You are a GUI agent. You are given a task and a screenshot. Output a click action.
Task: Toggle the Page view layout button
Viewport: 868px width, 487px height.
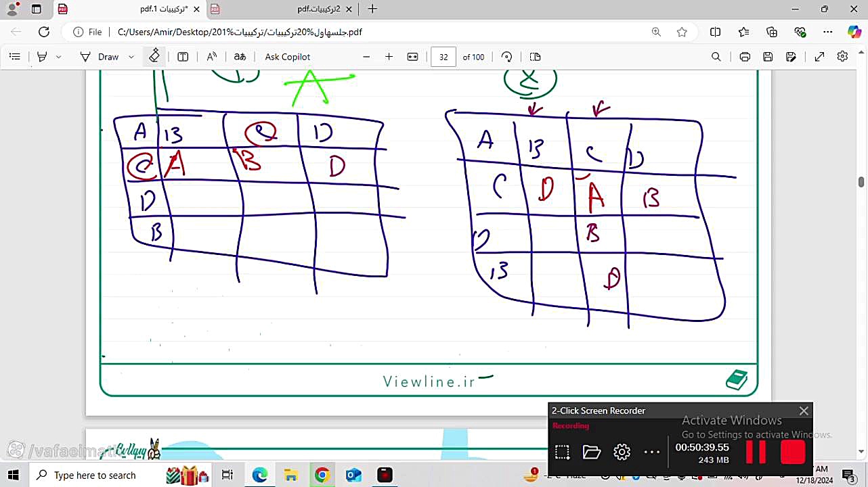pyautogui.click(x=535, y=57)
